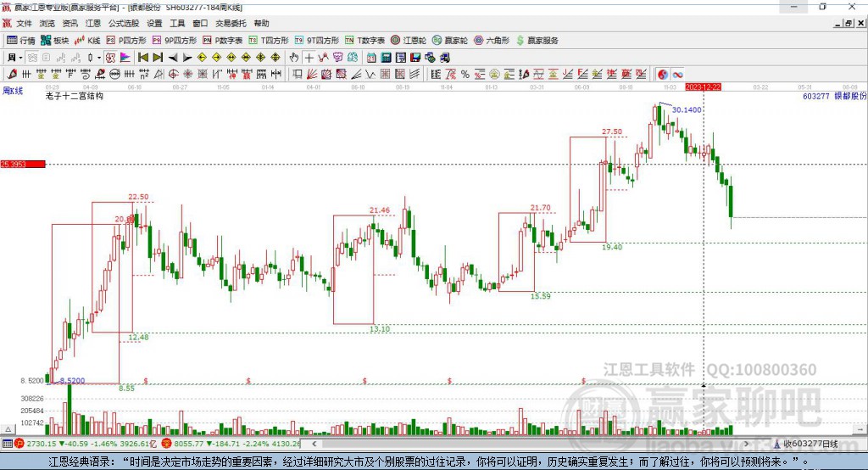Click the percent retracement tool
The width and height of the screenshot is (868, 470).
pos(465,75)
